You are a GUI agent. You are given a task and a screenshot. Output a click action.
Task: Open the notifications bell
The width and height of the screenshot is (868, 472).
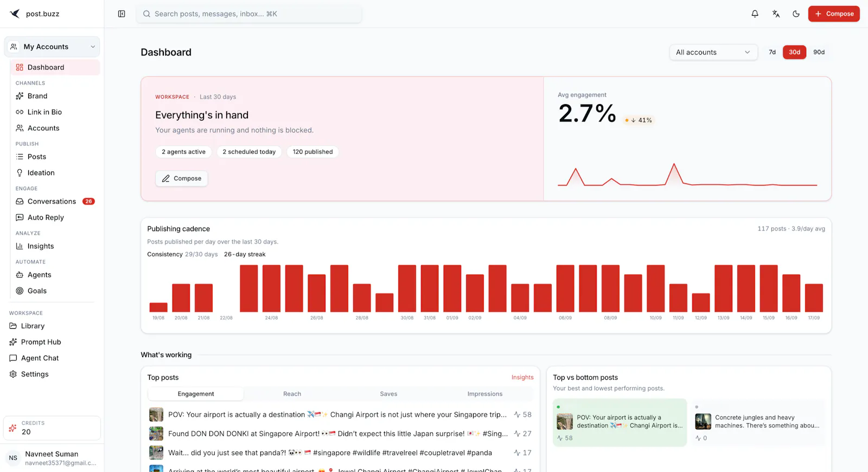pyautogui.click(x=755, y=14)
